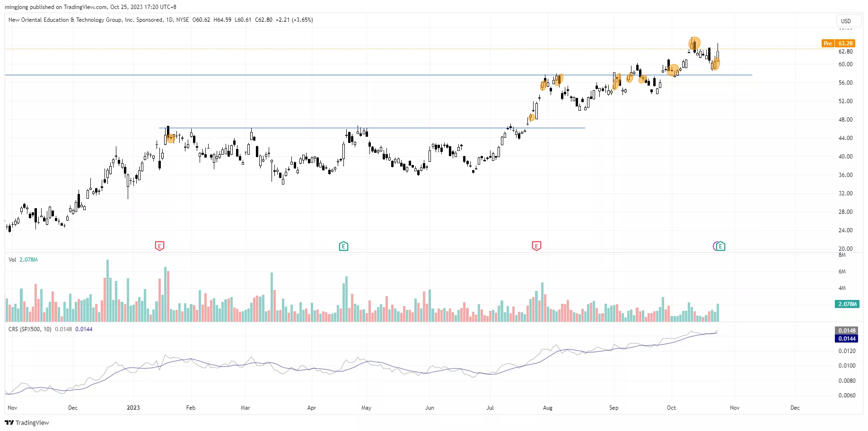Open the USD currency selector
This screenshot has width=868, height=431.
point(846,21)
